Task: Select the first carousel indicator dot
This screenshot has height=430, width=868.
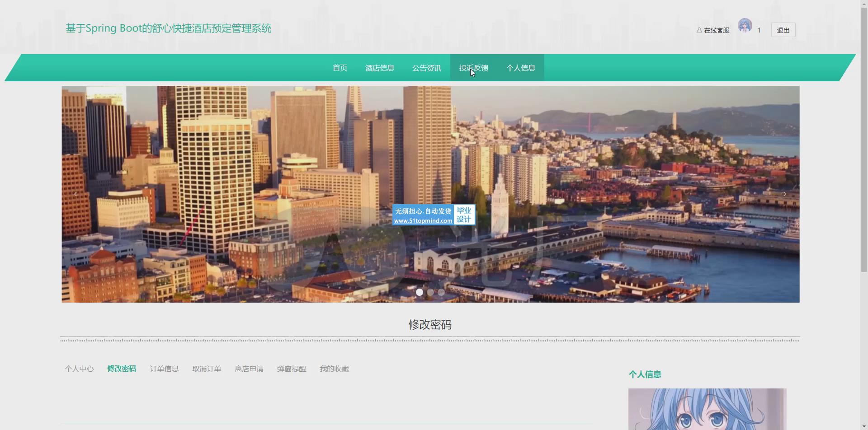Action: click(x=420, y=292)
